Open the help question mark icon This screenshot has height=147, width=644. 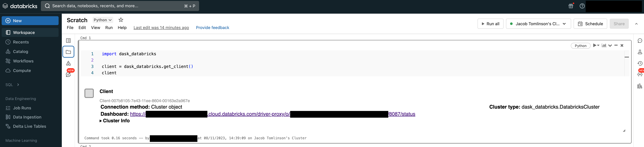tap(582, 6)
